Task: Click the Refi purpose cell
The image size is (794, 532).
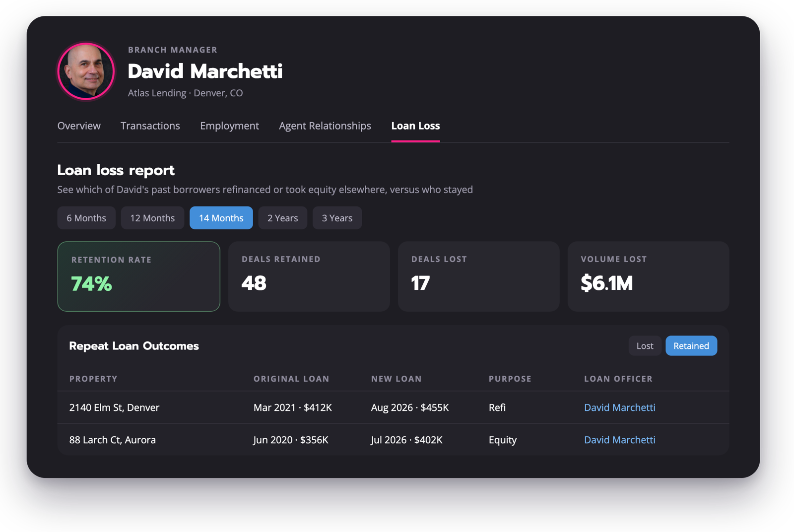Action: pyautogui.click(x=497, y=407)
